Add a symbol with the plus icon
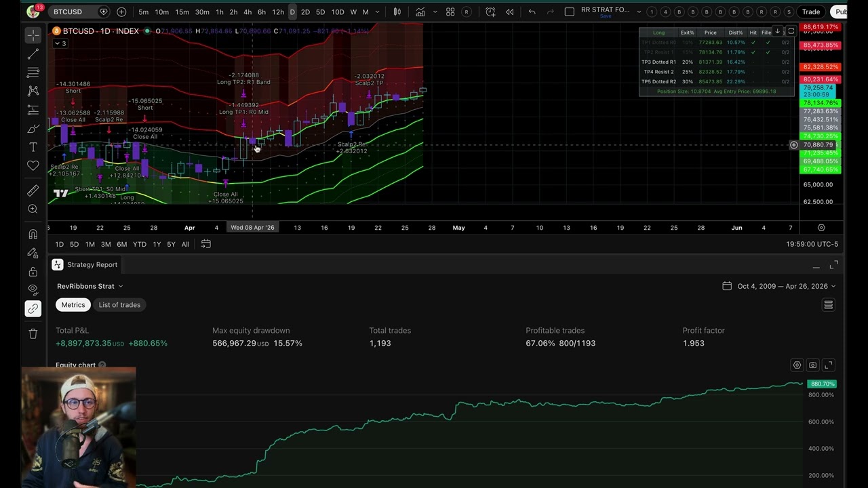 [121, 12]
